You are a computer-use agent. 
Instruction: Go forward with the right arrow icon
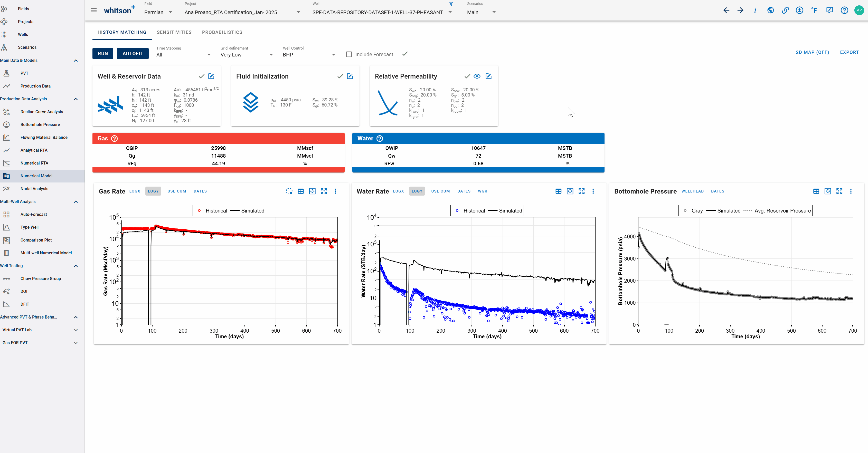(740, 11)
